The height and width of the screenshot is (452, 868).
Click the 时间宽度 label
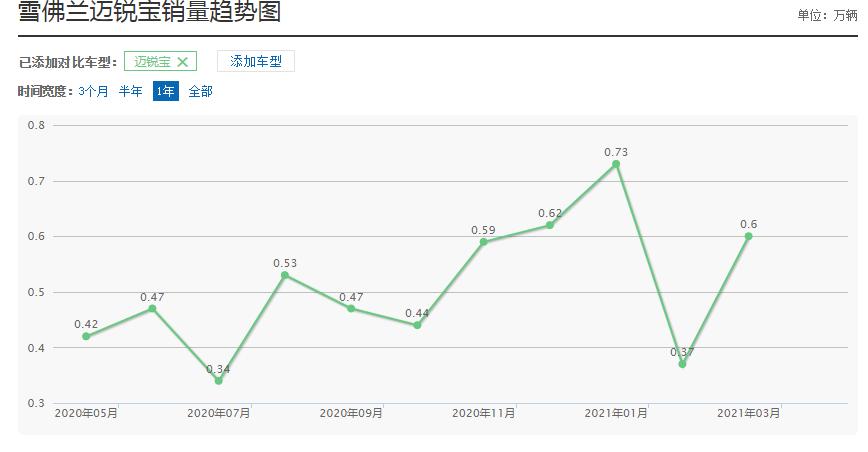point(46,91)
